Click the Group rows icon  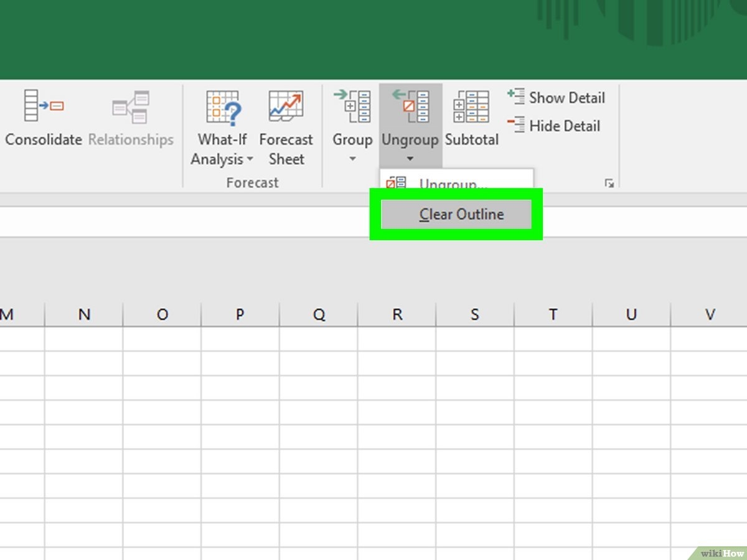point(352,108)
